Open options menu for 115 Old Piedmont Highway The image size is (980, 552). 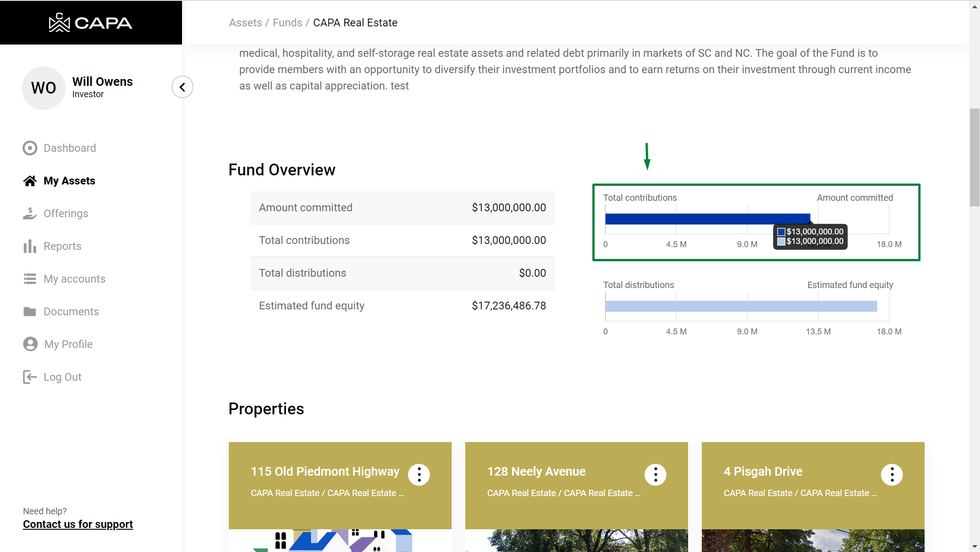coord(419,475)
